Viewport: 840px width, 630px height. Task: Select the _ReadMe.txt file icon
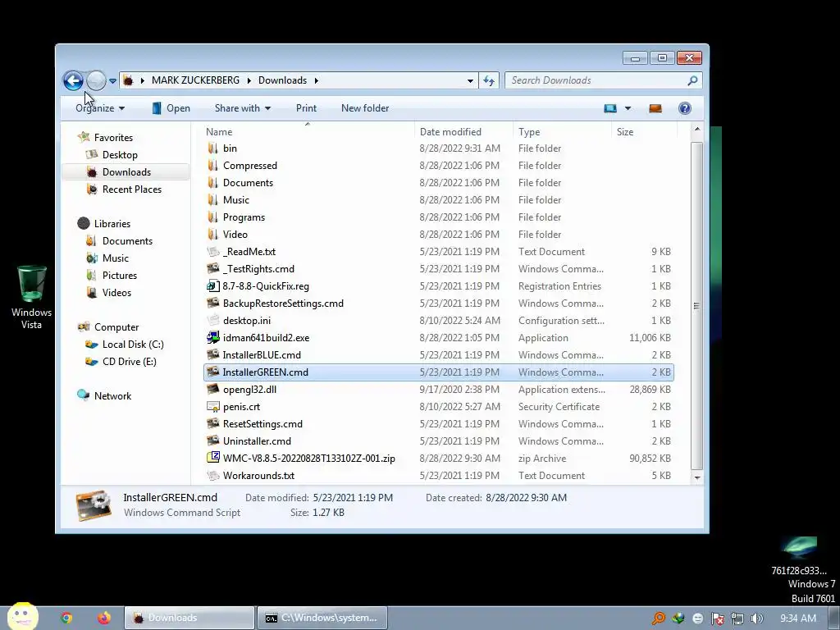pos(212,251)
